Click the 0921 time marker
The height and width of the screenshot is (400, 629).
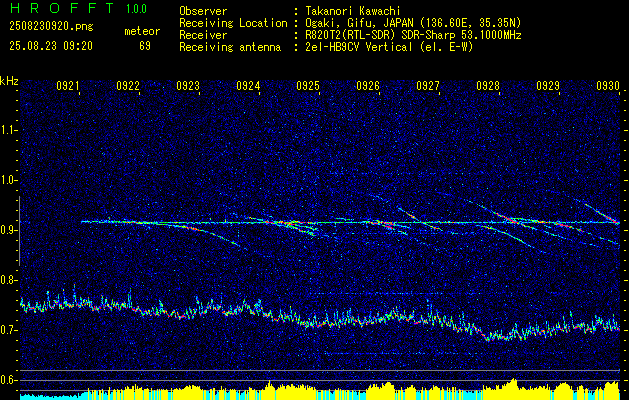click(x=68, y=85)
